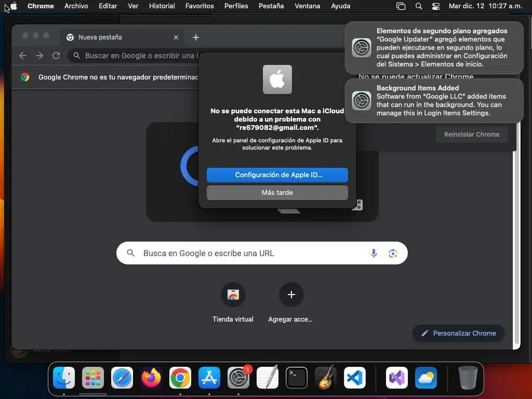The image size is (532, 399).
Task: Click Reinstalar Chrome button
Action: 472,135
